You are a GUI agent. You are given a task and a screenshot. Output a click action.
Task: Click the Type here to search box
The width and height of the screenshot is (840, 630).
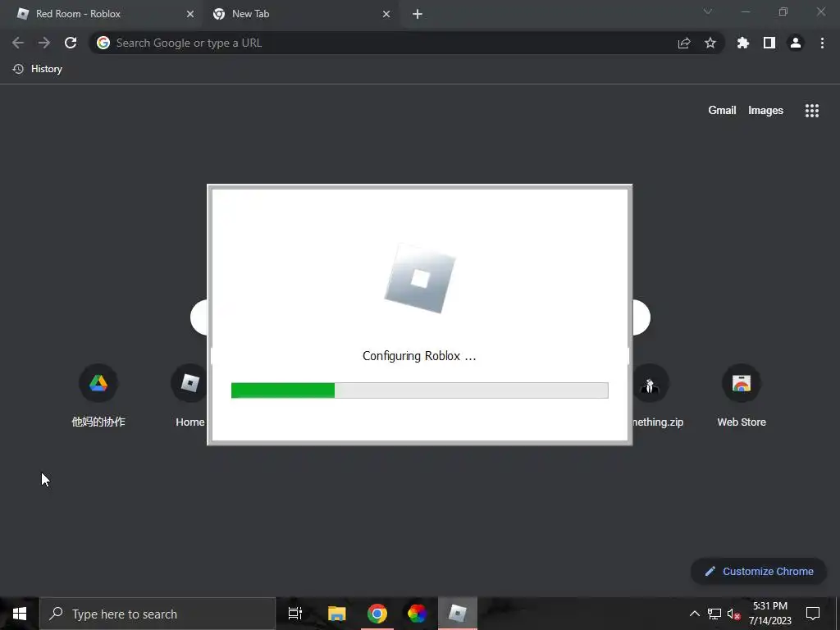tap(157, 614)
